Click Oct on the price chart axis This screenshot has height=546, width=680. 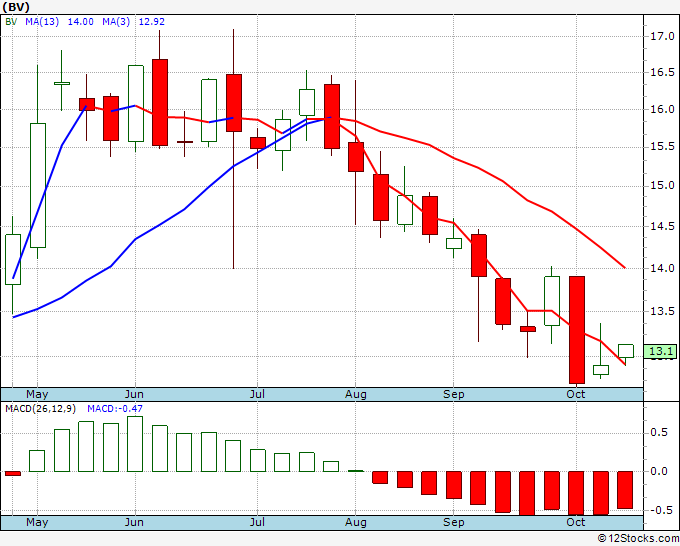tap(576, 394)
